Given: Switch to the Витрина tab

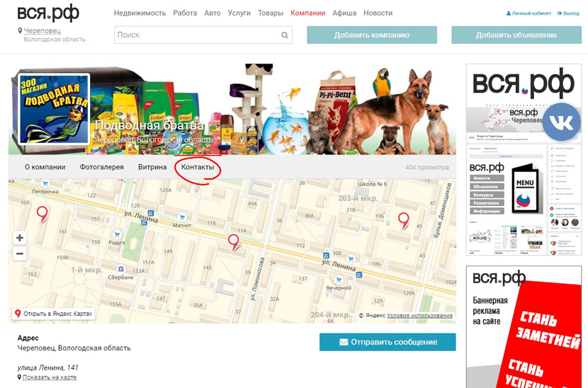Looking at the screenshot, I should (x=152, y=167).
